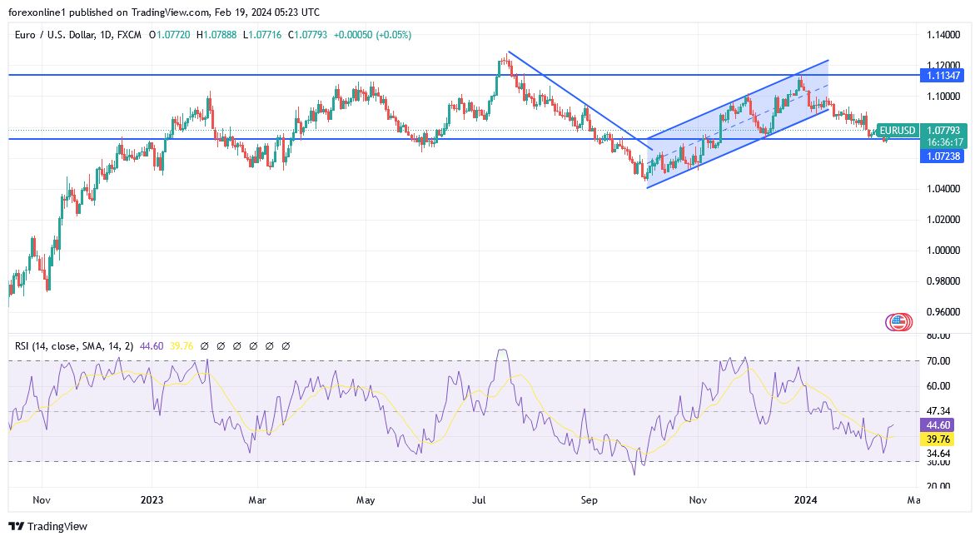This screenshot has width=980, height=541.
Task: Click the TradingView logo at bottom left
Action: click(x=48, y=527)
